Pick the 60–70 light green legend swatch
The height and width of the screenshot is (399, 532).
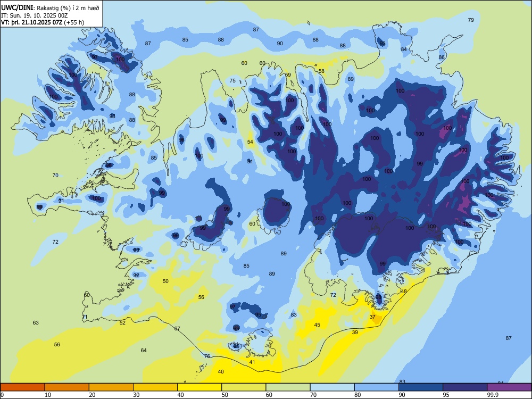click(x=288, y=387)
